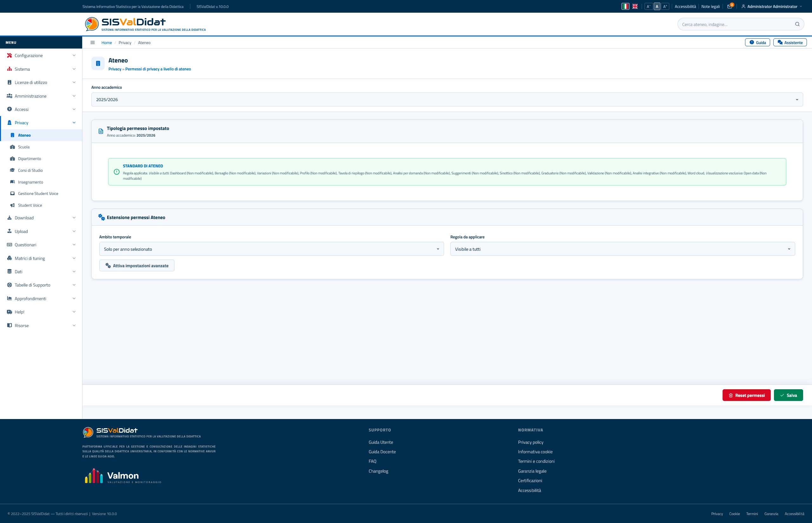This screenshot has width=812, height=523.
Task: Switch language to English flag
Action: click(635, 6)
